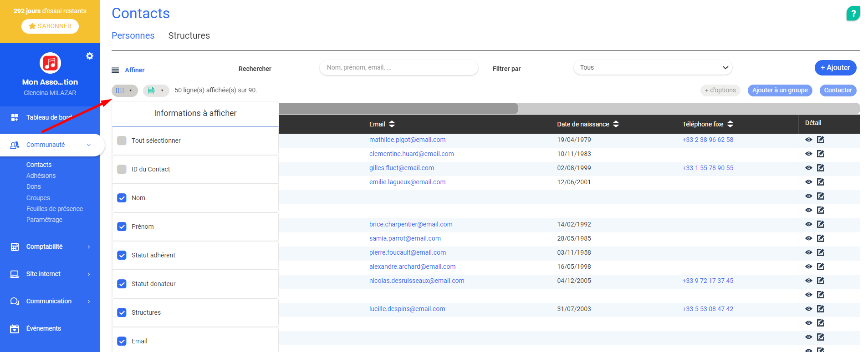Click the green help question mark icon

tap(853, 14)
